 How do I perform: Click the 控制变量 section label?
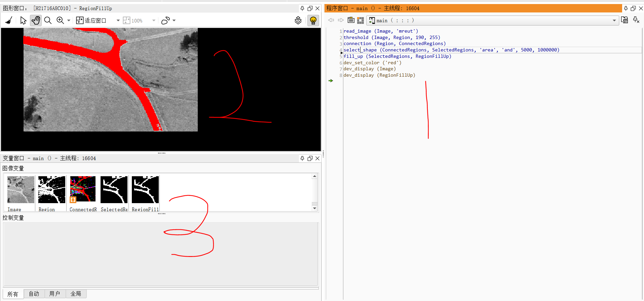[13, 218]
